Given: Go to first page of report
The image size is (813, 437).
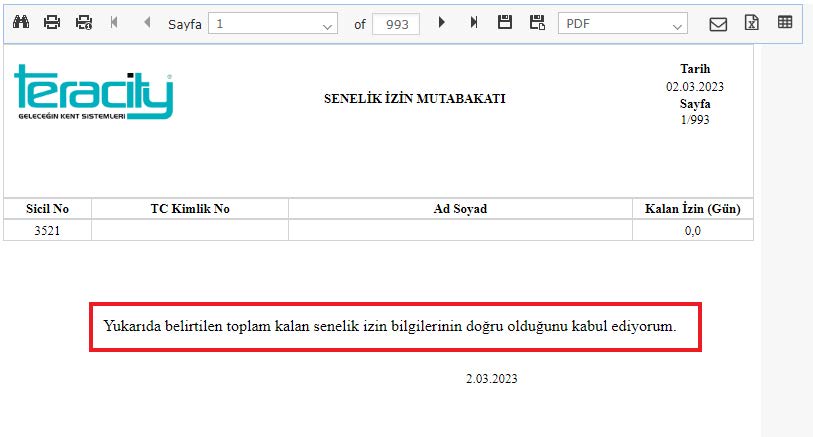Looking at the screenshot, I should [114, 22].
